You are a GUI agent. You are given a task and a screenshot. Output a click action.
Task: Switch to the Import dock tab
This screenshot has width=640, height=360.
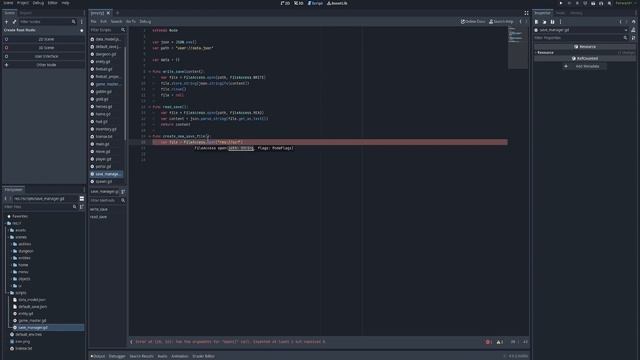(25, 13)
